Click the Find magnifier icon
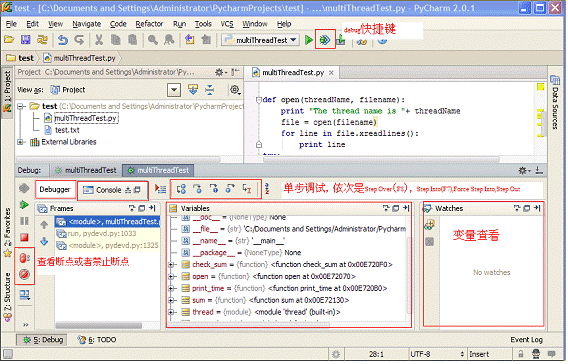Screen dimensions: 568x364 (x=153, y=39)
